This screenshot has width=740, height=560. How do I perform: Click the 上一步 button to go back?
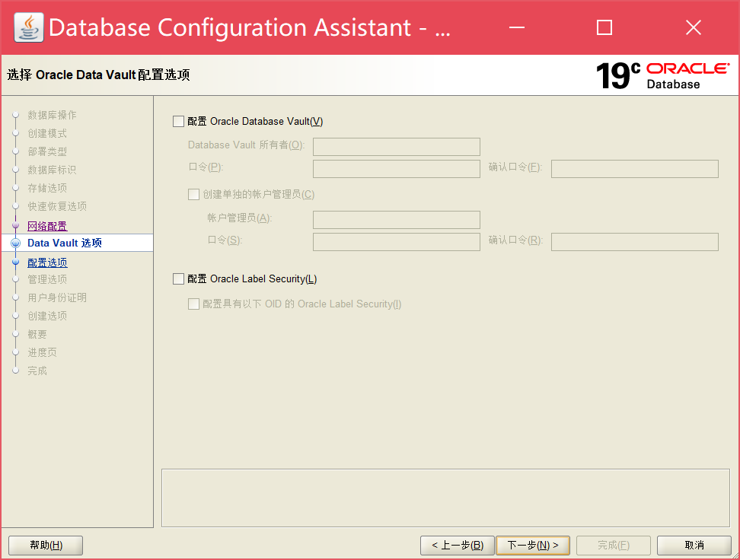click(x=457, y=545)
